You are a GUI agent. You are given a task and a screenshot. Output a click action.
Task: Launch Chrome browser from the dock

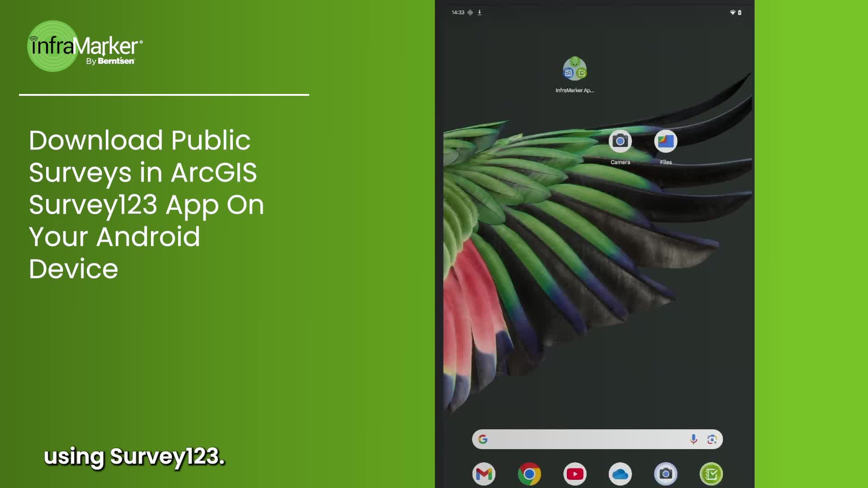point(529,474)
